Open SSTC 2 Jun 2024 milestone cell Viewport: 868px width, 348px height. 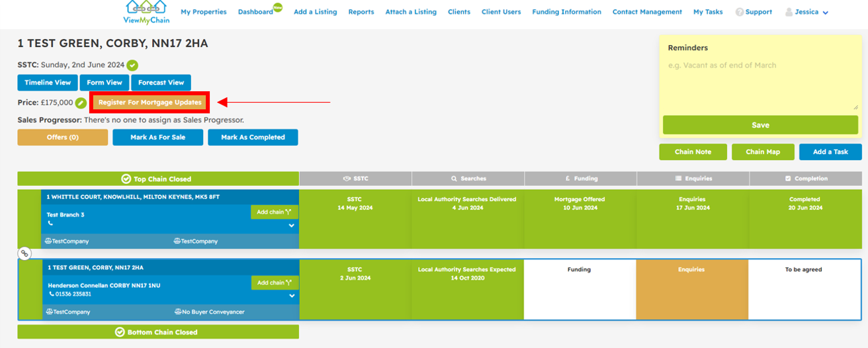pos(355,290)
